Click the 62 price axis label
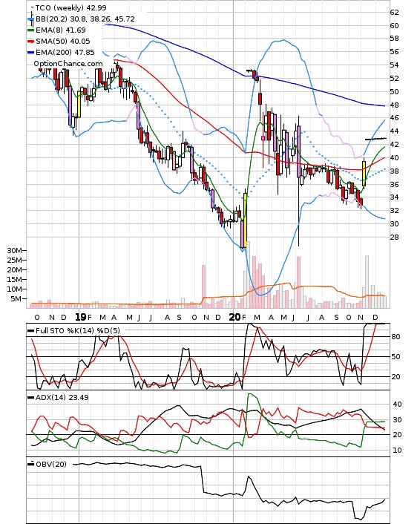This screenshot has height=524, width=420. click(x=394, y=13)
